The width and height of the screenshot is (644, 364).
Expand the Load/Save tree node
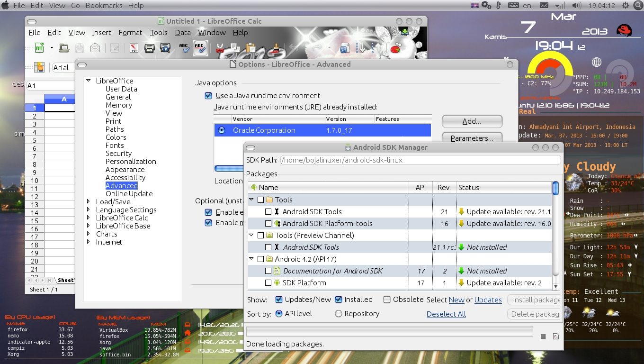tap(89, 201)
